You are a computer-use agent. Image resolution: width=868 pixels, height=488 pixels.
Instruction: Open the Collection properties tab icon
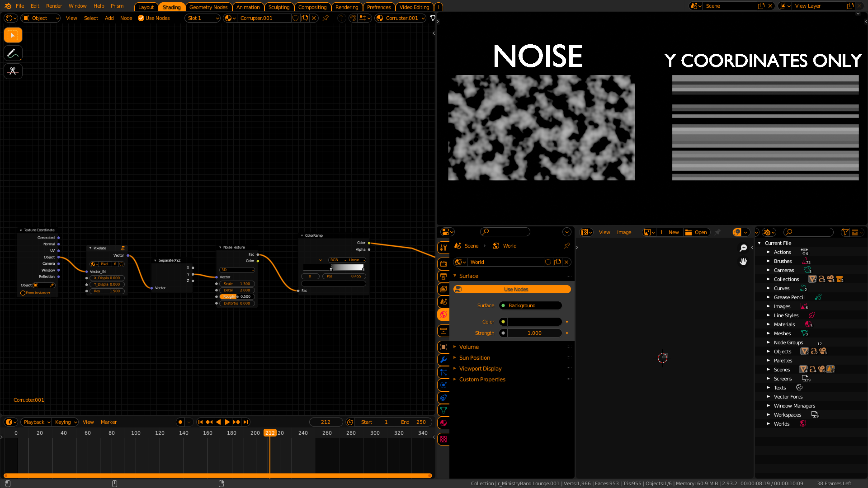click(443, 331)
